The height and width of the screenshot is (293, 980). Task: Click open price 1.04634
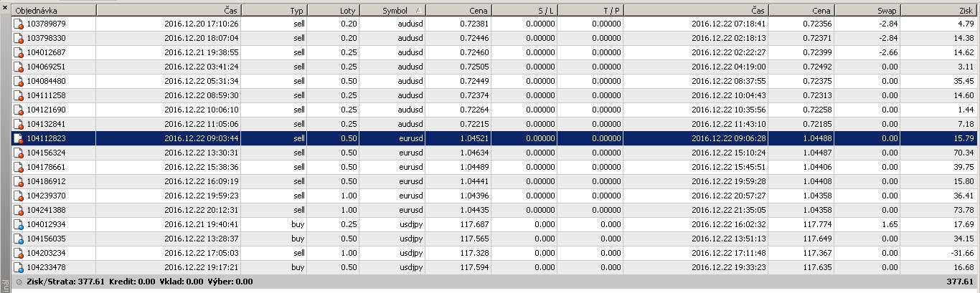474,153
